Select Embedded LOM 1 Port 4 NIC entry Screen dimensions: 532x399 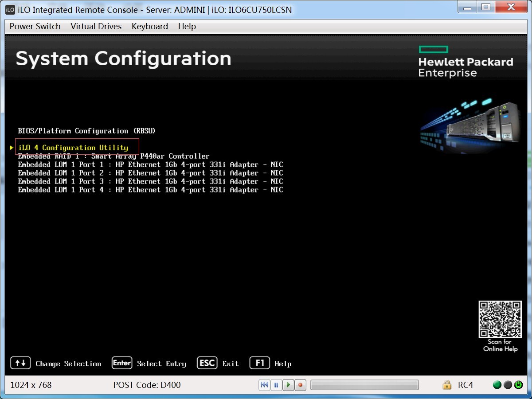pos(150,190)
